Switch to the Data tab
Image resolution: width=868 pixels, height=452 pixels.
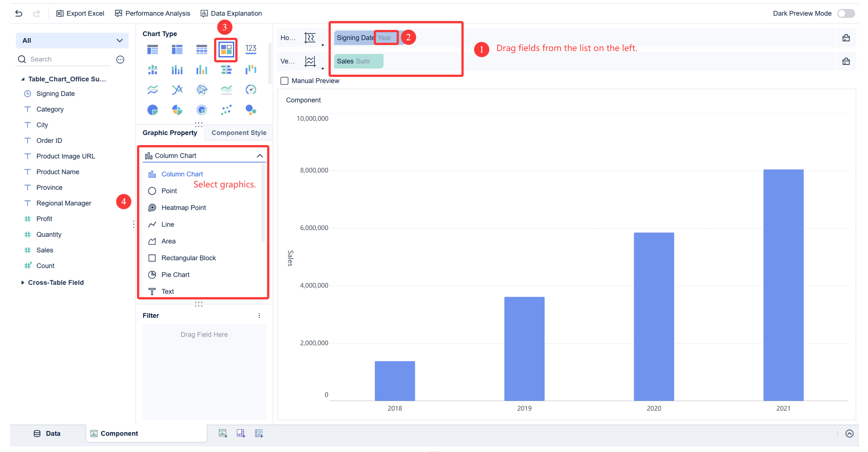pyautogui.click(x=47, y=433)
